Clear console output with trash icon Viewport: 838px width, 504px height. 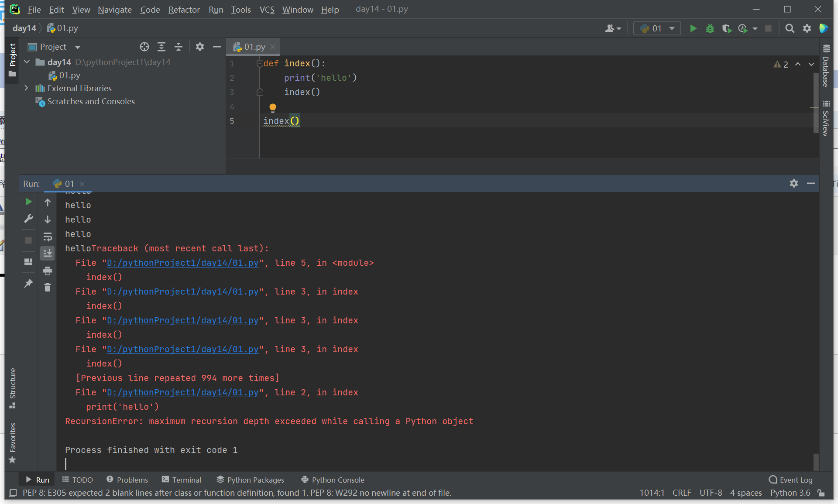[x=48, y=287]
